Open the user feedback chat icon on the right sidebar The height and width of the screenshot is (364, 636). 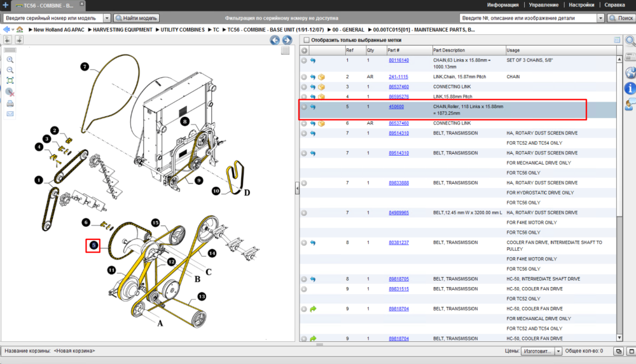[630, 104]
